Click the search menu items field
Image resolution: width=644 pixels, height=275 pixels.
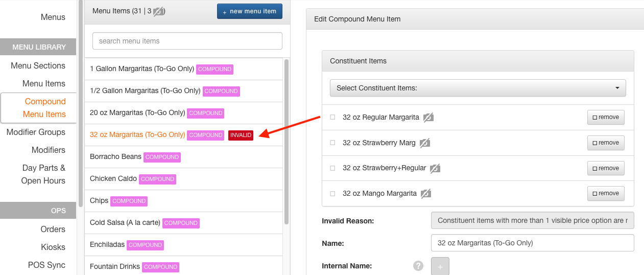point(187,41)
